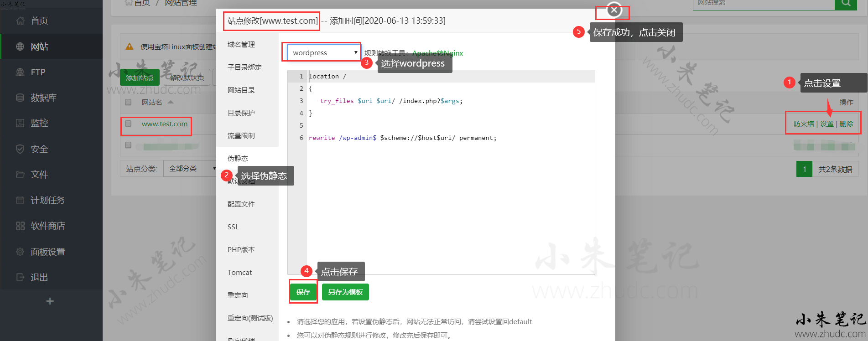Click the home icon in sidebar
This screenshot has height=341, width=868.
tap(20, 21)
